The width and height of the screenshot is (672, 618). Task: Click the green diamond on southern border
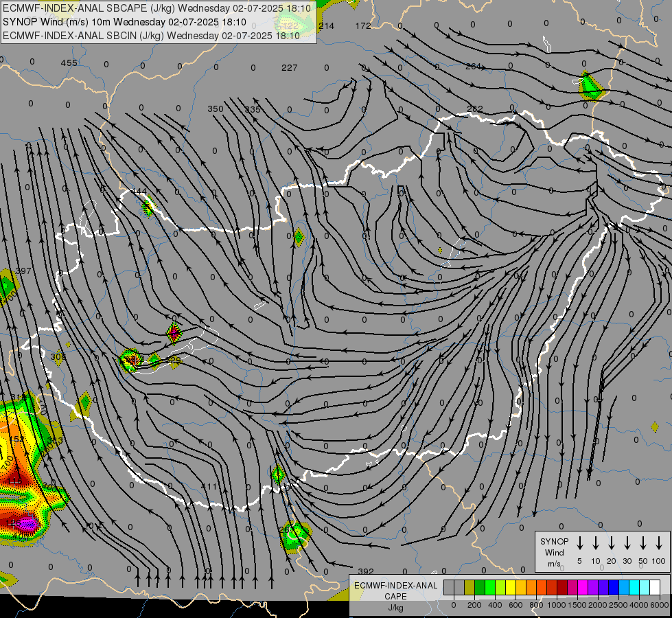tap(278, 474)
